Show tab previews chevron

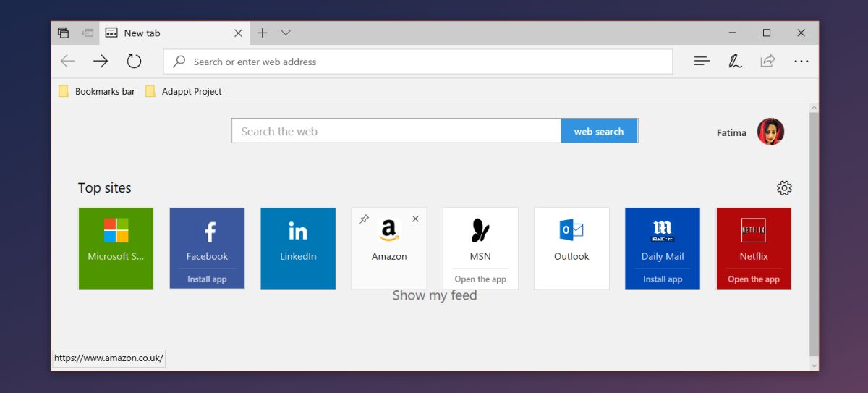click(x=286, y=33)
